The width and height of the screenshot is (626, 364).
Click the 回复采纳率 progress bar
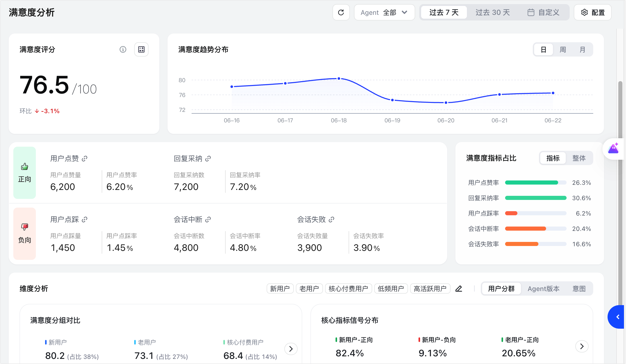click(536, 198)
